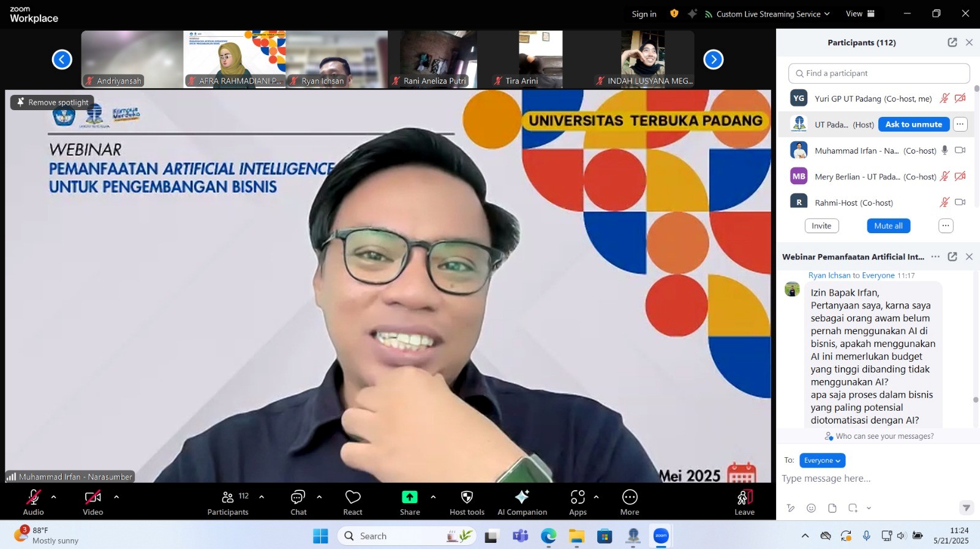Launch AI Companion sparkle icon
This screenshot has width=980, height=549.
pos(522,497)
